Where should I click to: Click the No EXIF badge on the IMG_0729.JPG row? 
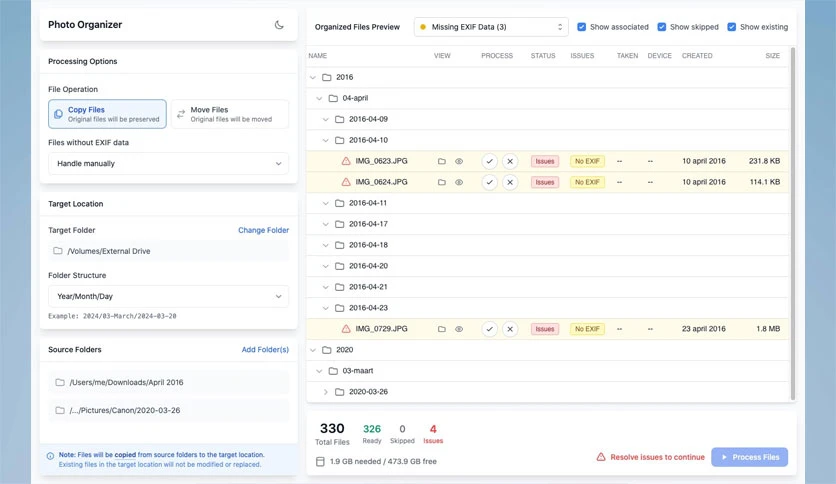click(x=587, y=329)
